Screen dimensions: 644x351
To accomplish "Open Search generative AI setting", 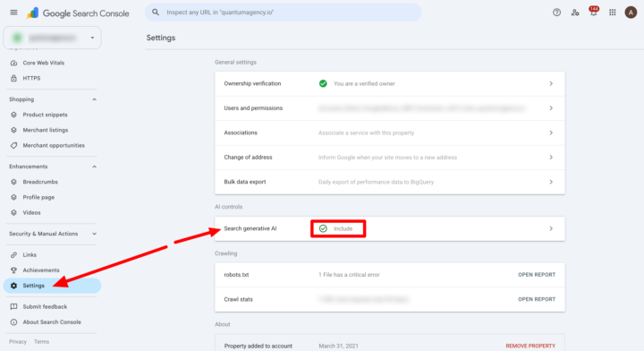I will click(390, 228).
